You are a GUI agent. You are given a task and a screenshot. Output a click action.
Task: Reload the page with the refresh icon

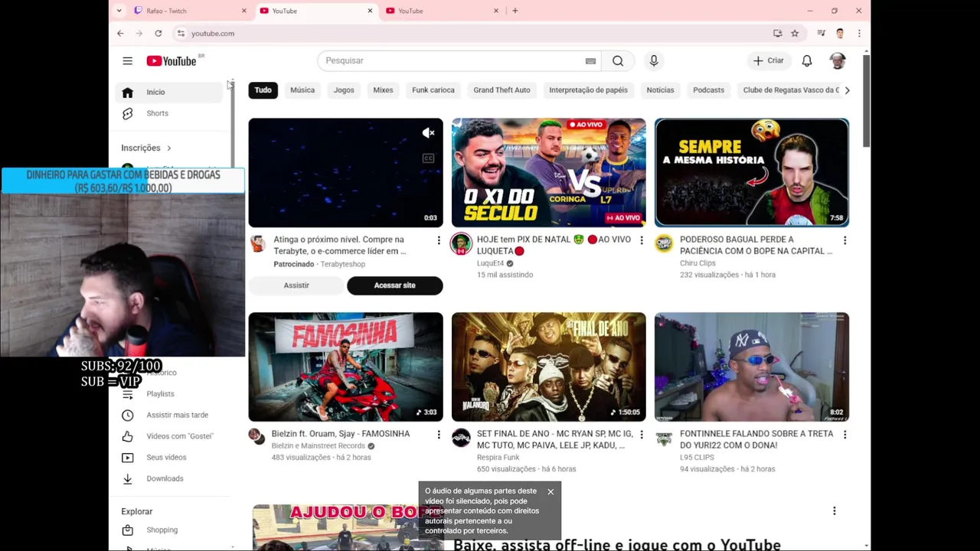coord(158,33)
